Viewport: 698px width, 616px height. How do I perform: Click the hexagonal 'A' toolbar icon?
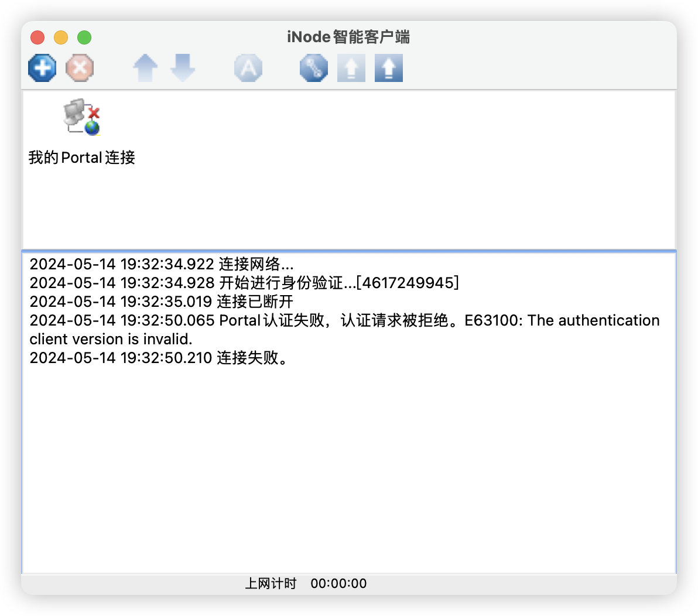coord(248,68)
